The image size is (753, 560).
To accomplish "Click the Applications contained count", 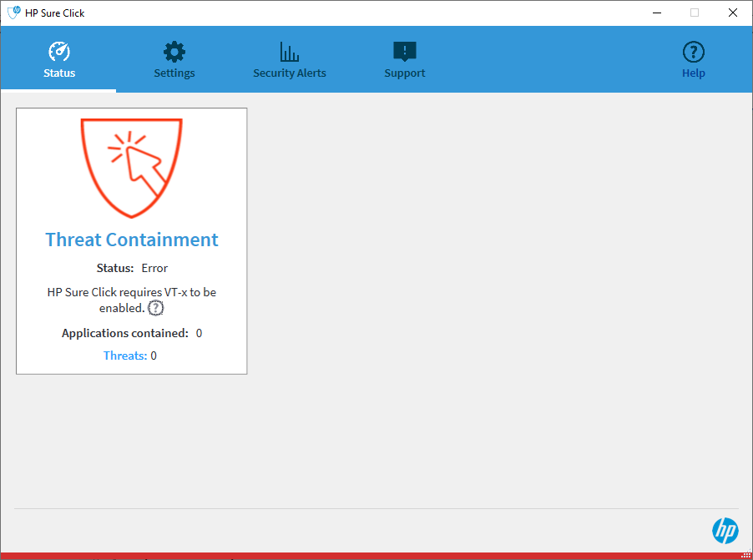I will coord(130,332).
